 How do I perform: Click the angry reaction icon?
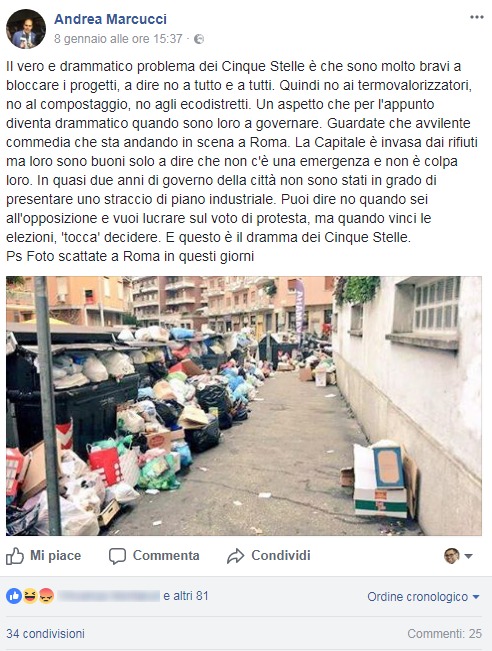point(46,596)
